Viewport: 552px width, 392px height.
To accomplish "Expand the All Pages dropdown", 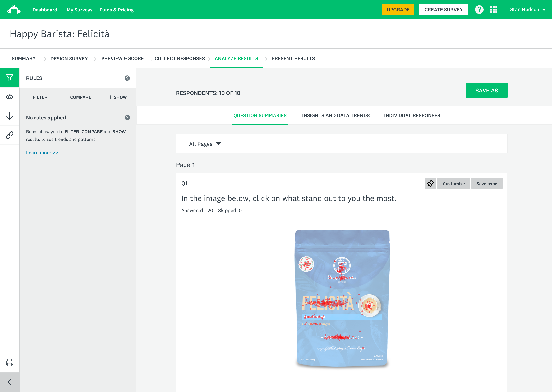I will pos(205,144).
